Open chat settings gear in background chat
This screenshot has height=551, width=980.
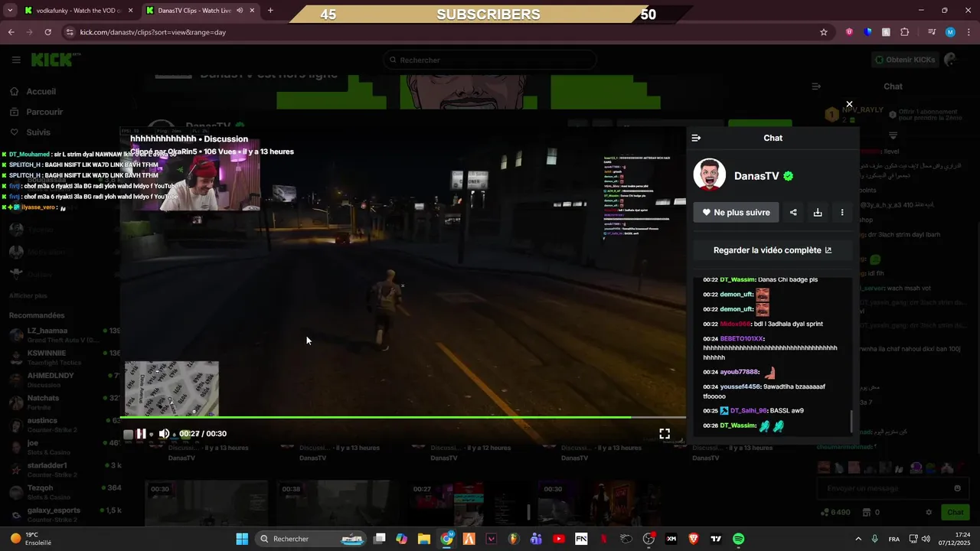pyautogui.click(x=929, y=512)
